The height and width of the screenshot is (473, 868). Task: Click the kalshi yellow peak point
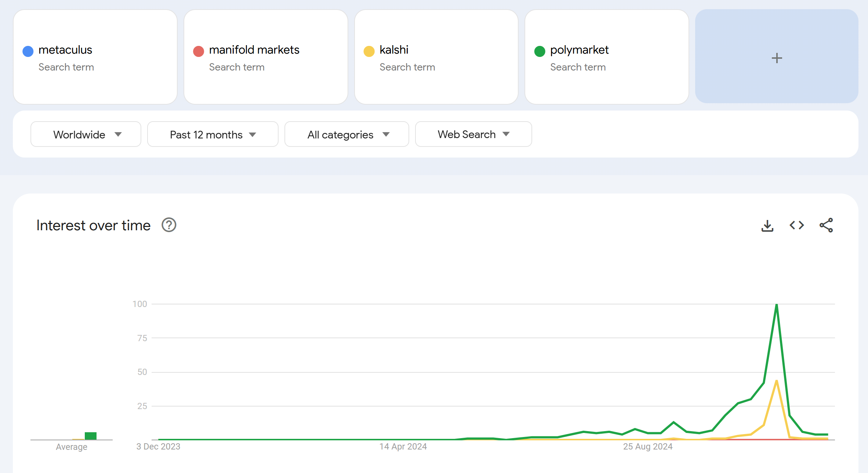tap(777, 381)
